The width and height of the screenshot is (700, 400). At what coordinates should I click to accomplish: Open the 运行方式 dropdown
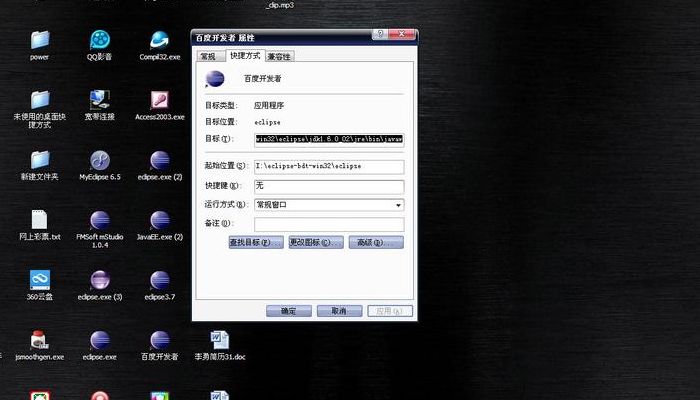coord(329,205)
